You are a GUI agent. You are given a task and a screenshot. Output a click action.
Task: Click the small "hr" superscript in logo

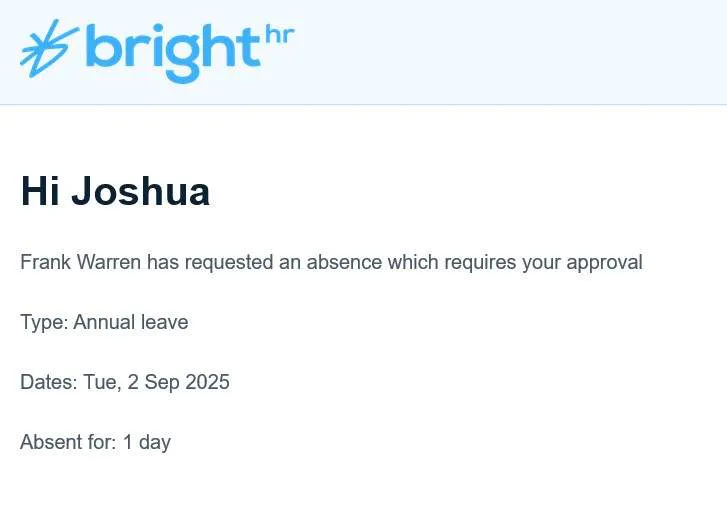coord(281,36)
